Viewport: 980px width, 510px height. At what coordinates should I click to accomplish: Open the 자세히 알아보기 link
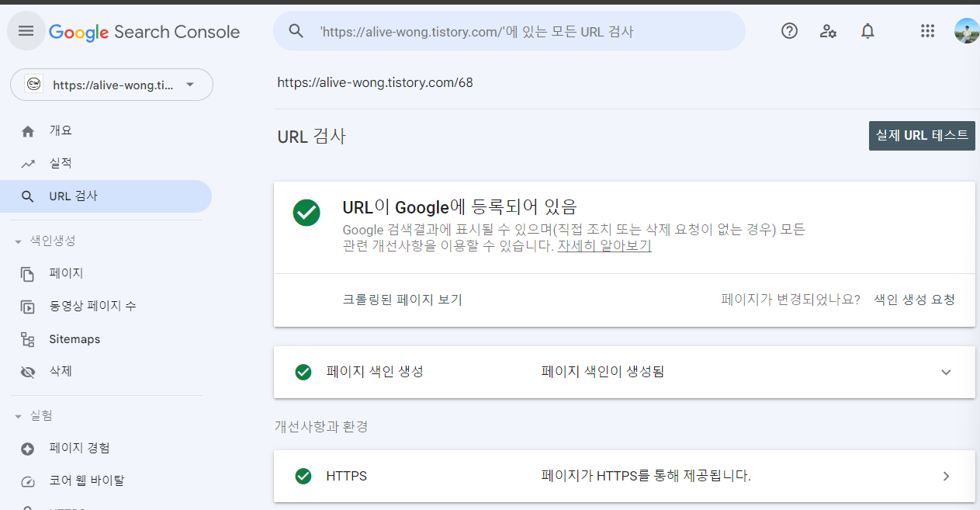pyautogui.click(x=604, y=246)
